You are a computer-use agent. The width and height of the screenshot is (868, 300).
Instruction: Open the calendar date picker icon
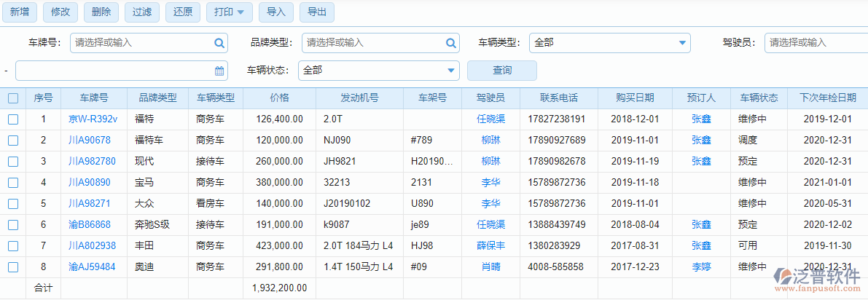219,71
